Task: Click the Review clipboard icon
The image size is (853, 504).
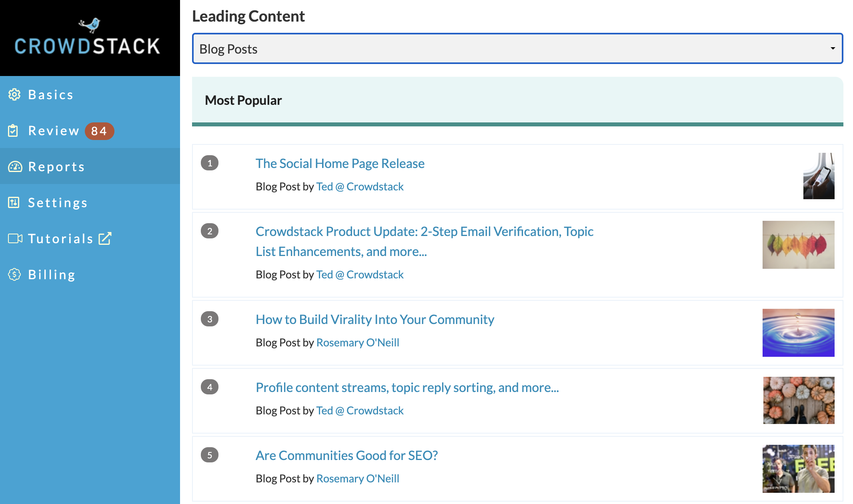Action: pos(13,131)
